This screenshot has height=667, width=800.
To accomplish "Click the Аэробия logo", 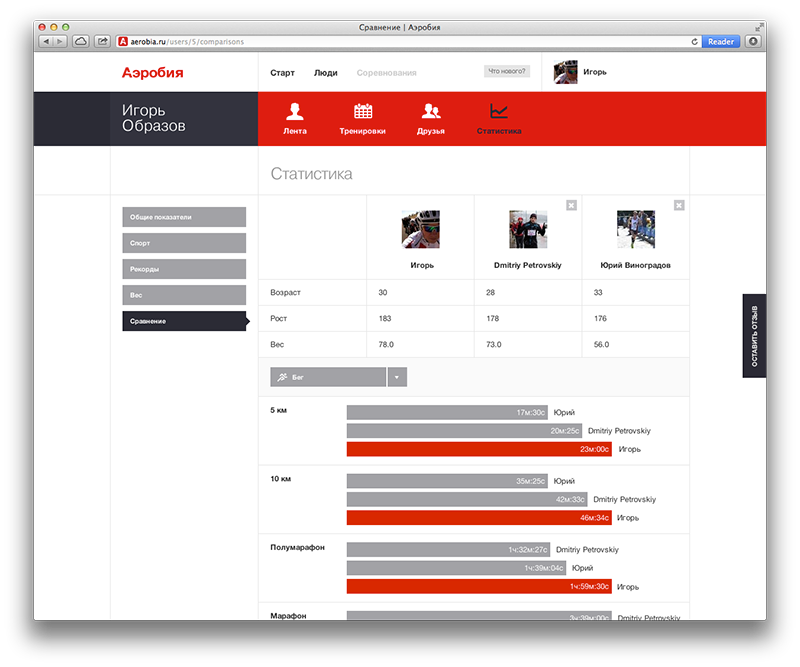I will pos(153,72).
